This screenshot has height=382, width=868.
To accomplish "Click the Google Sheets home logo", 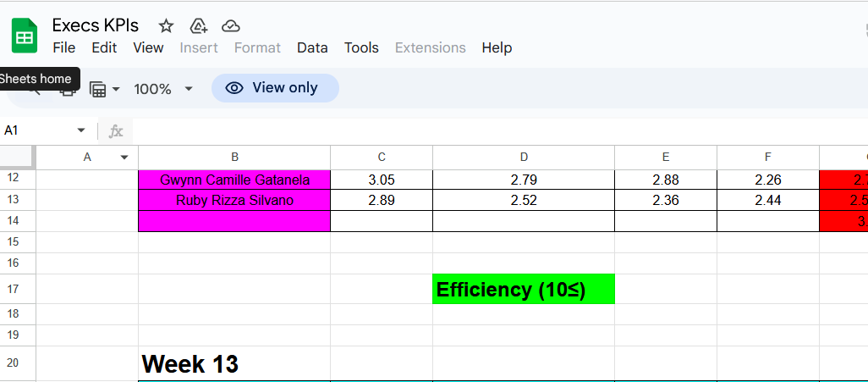I will (25, 36).
